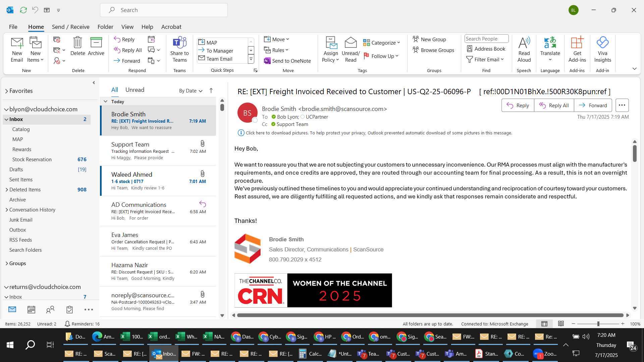Image resolution: width=644 pixels, height=362 pixels.
Task: Collapse the Today group header
Action: [x=105, y=102]
